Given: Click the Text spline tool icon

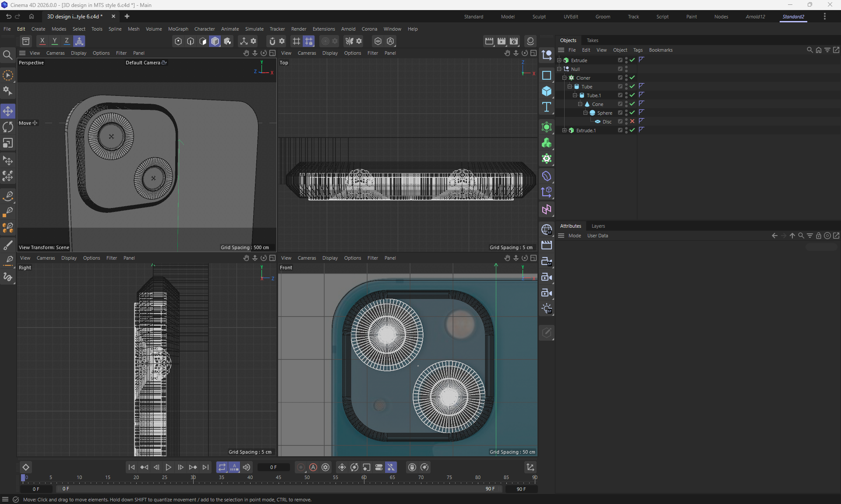Looking at the screenshot, I should point(546,107).
